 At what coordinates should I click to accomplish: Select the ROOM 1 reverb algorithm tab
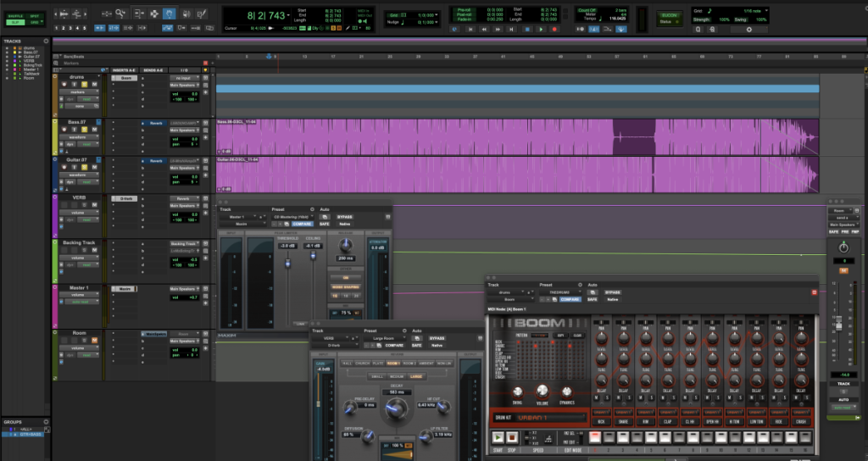click(393, 363)
